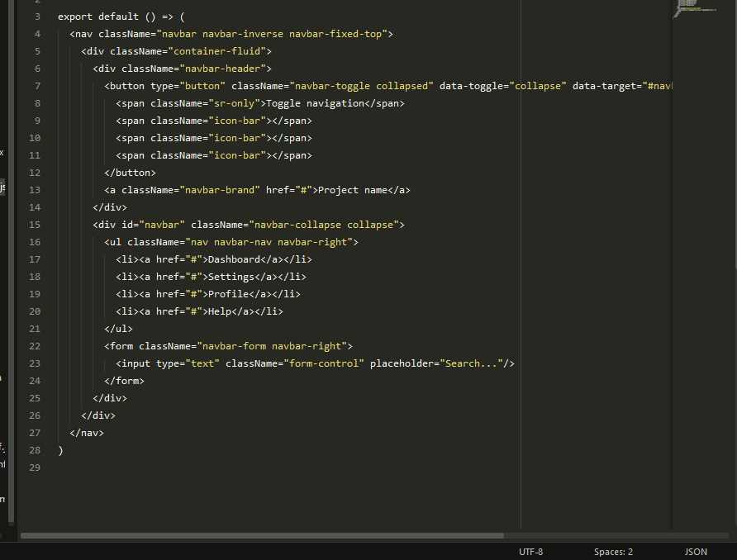Click closing </form> tag on line 24
This screenshot has height=560, width=737.
click(x=125, y=381)
